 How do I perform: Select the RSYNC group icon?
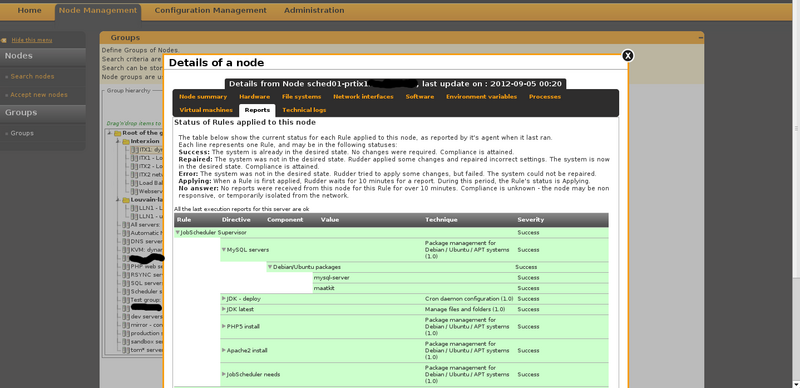(126, 275)
